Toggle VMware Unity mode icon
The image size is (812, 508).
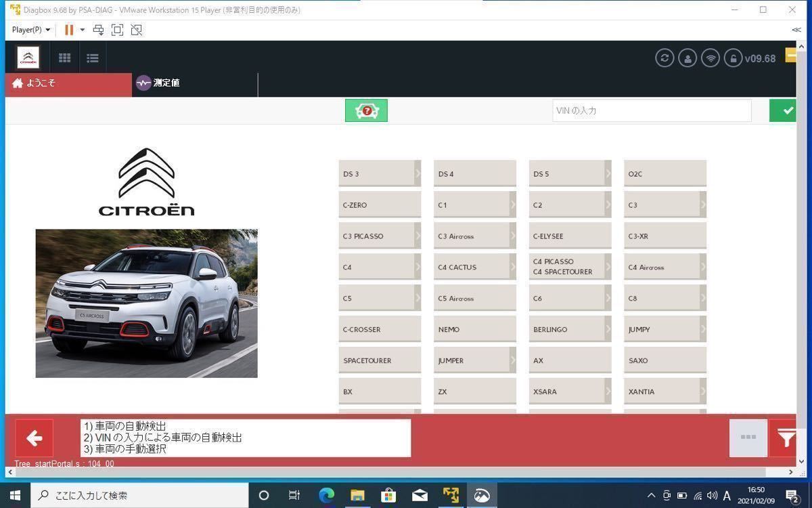pyautogui.click(x=137, y=30)
